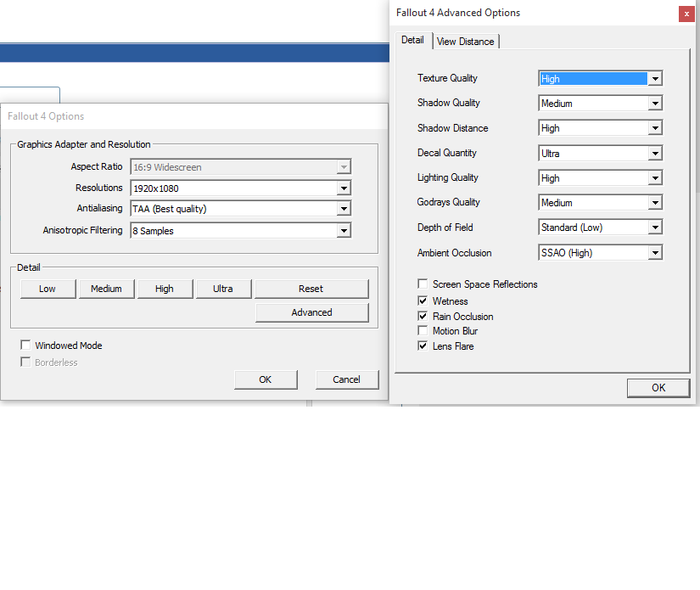
Task: Open the Resolutions dropdown
Action: (x=241, y=188)
